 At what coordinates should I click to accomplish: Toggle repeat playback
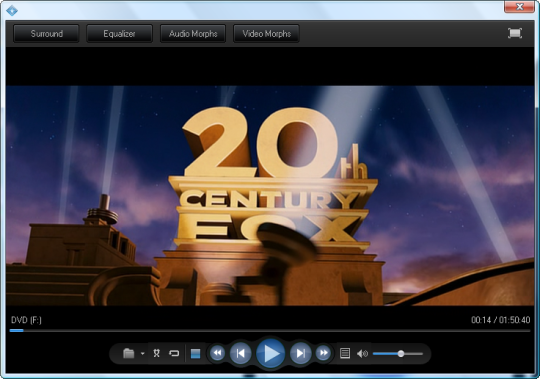174,353
